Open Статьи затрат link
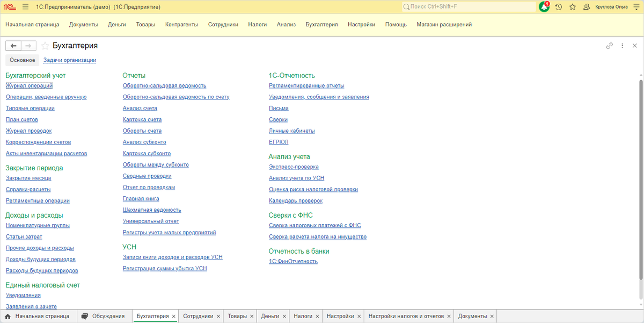The height and width of the screenshot is (323, 644). click(24, 236)
